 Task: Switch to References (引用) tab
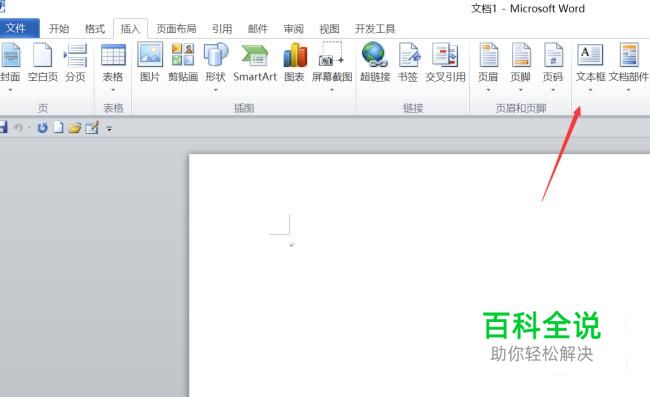point(222,29)
